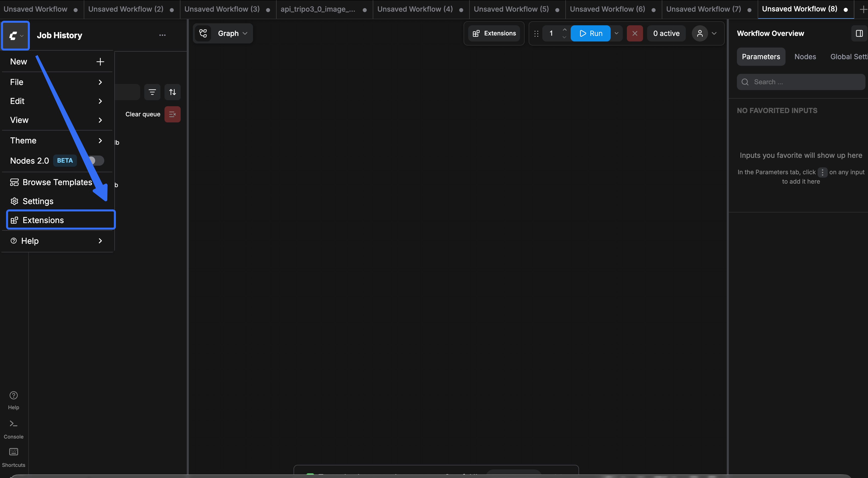Switch to the Unsaved Workflow (4) tab
This screenshot has width=868, height=478.
tap(415, 9)
